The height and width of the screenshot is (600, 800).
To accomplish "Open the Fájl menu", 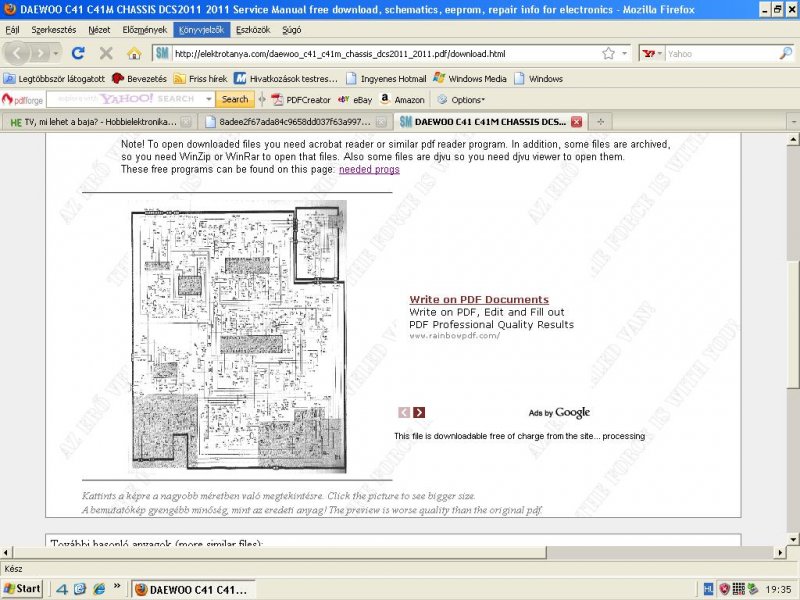I will 12,30.
